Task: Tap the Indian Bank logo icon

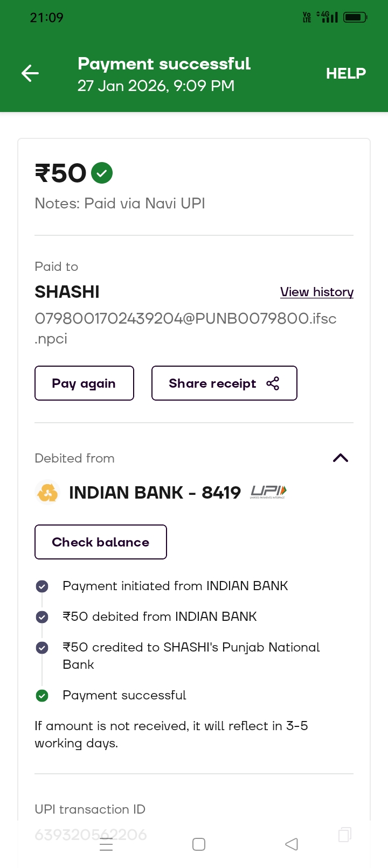Action: point(47,492)
